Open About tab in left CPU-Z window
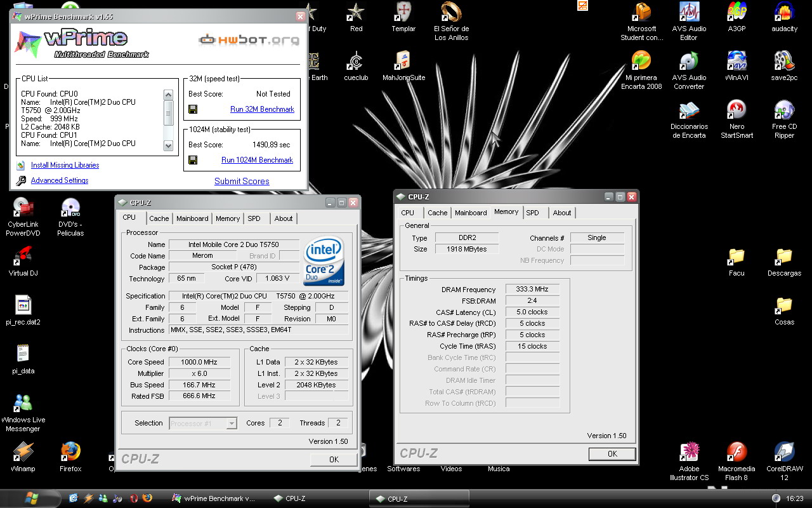The image size is (812, 508). click(284, 218)
